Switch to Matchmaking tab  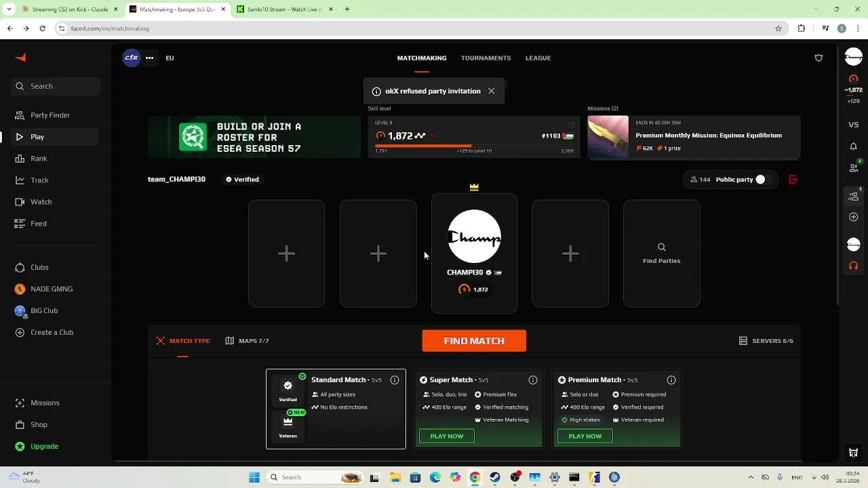point(422,58)
